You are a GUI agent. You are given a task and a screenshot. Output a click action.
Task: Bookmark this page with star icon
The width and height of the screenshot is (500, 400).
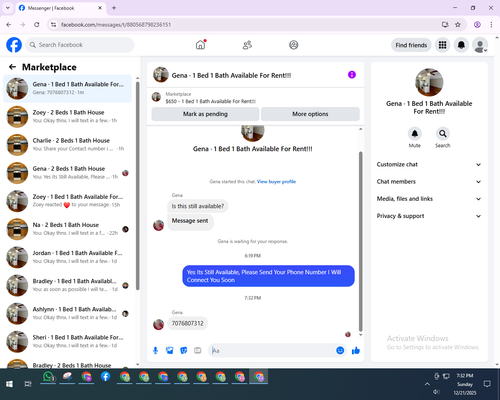click(x=458, y=25)
